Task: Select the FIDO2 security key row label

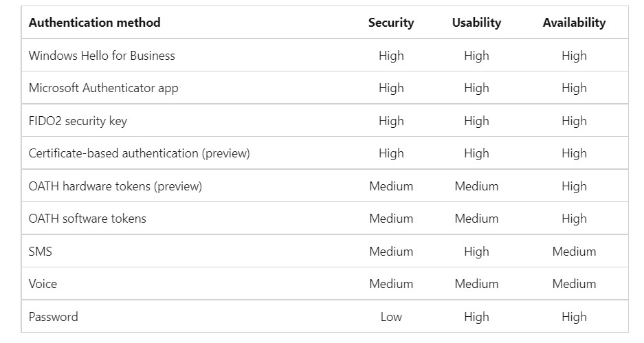Action: point(78,121)
